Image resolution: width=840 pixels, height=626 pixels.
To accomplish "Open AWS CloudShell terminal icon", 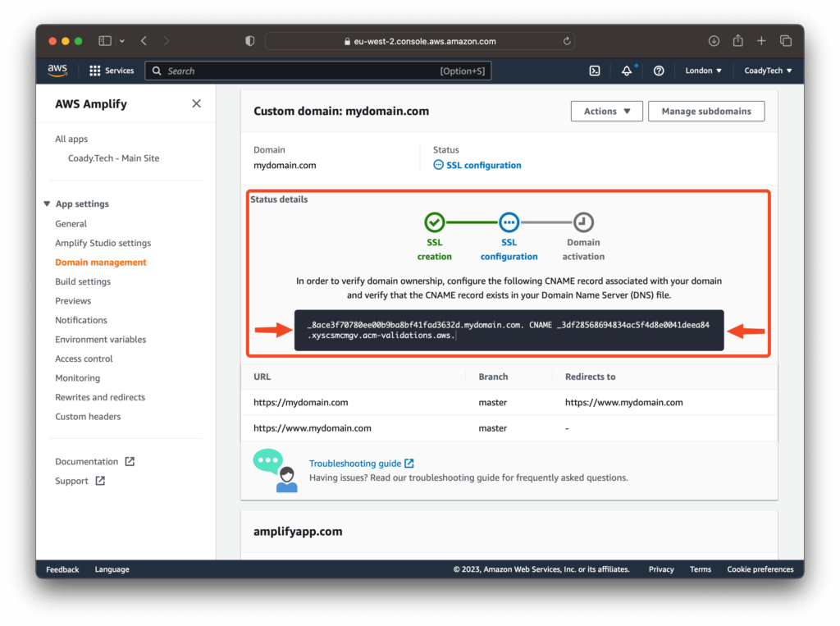I will [595, 71].
